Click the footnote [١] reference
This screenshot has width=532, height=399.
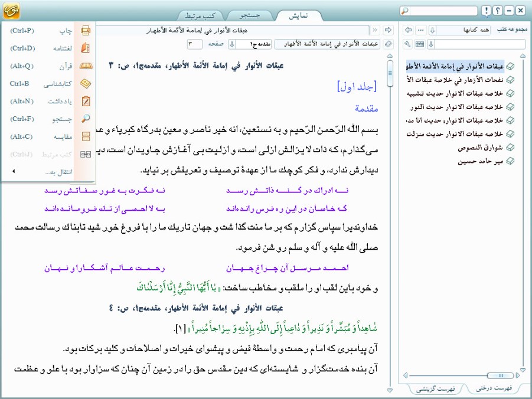coord(179,328)
